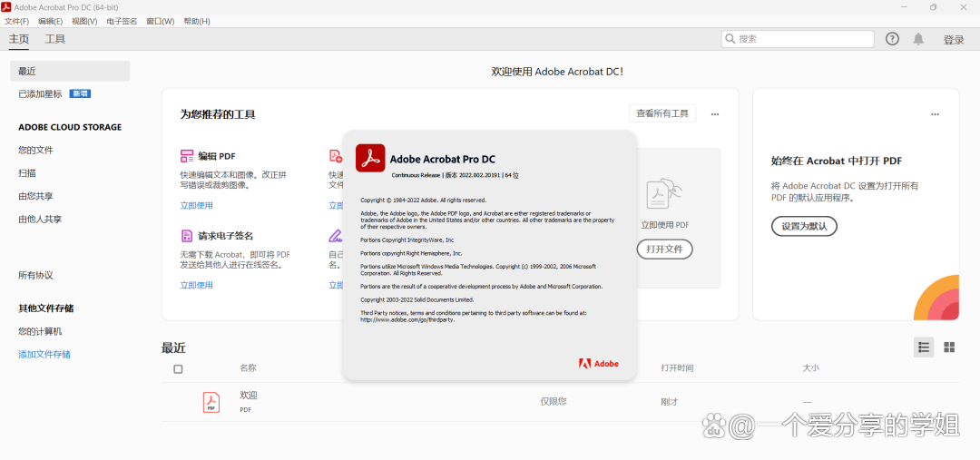980x460 pixels.
Task: Tick the select-all checkbox in recent list header
Action: [x=178, y=368]
